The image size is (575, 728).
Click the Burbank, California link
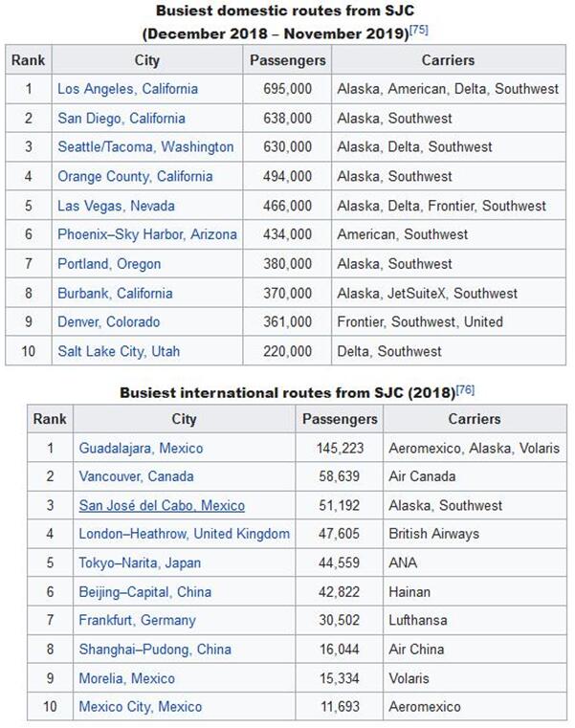coord(115,294)
